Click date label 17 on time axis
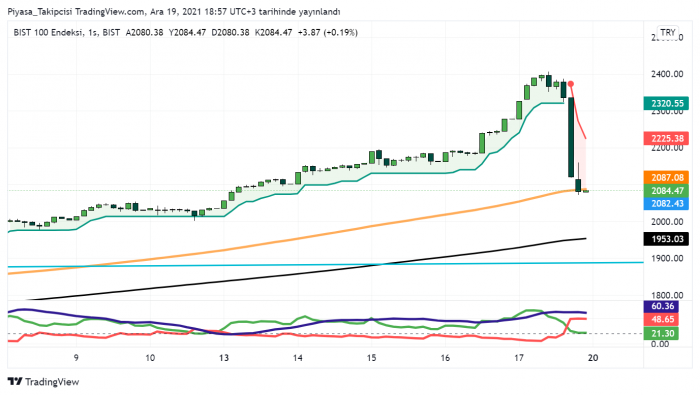Viewport: 700px width, 395px height. (519, 358)
